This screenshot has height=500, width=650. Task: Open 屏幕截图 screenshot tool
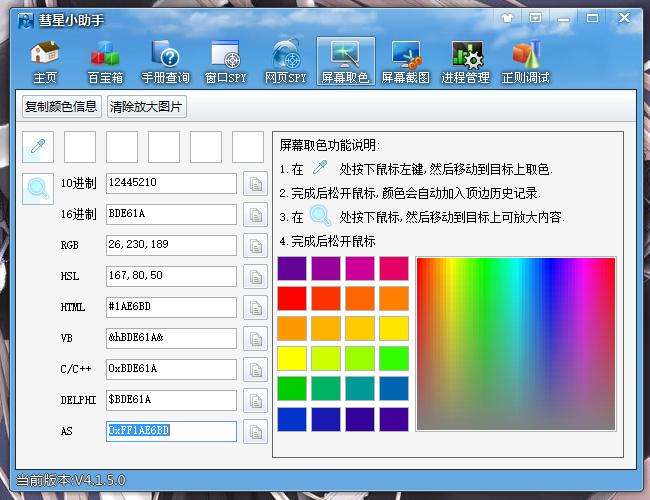(405, 62)
